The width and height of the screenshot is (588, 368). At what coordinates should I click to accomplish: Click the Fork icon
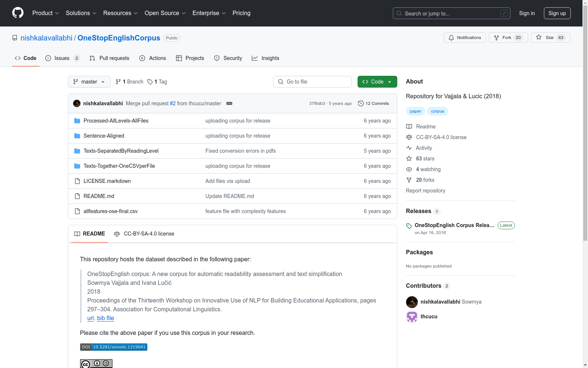point(496,38)
